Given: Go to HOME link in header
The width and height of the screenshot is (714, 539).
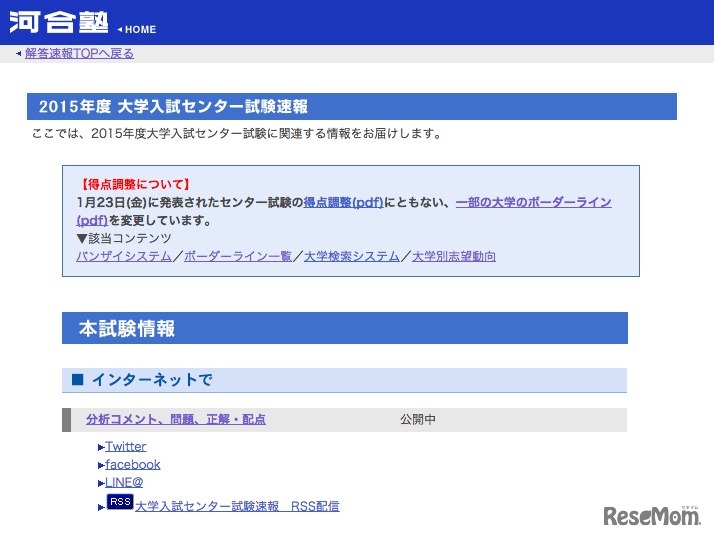Looking at the screenshot, I should point(137,30).
